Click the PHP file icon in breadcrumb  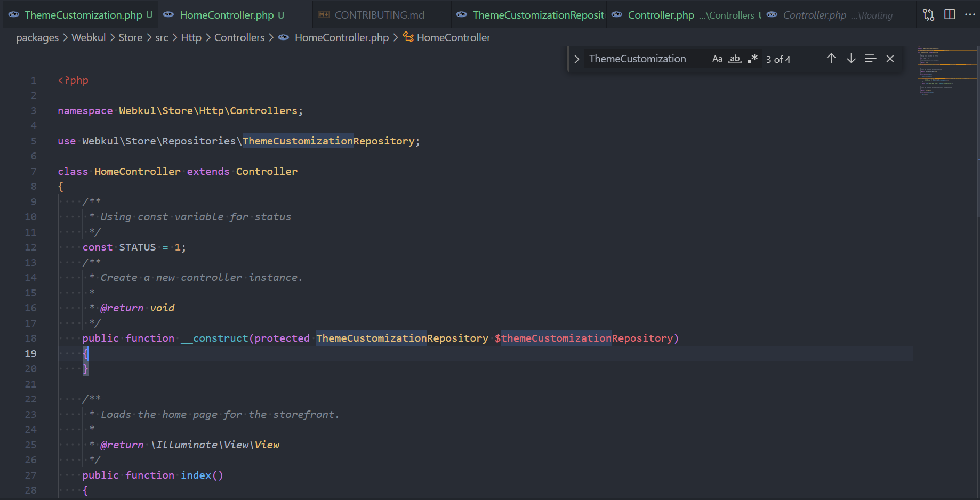point(284,37)
